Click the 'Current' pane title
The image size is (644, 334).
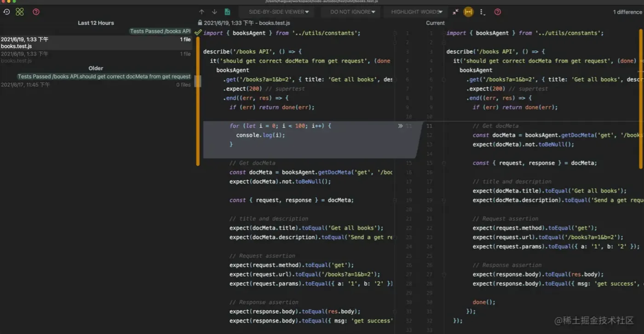coord(435,23)
